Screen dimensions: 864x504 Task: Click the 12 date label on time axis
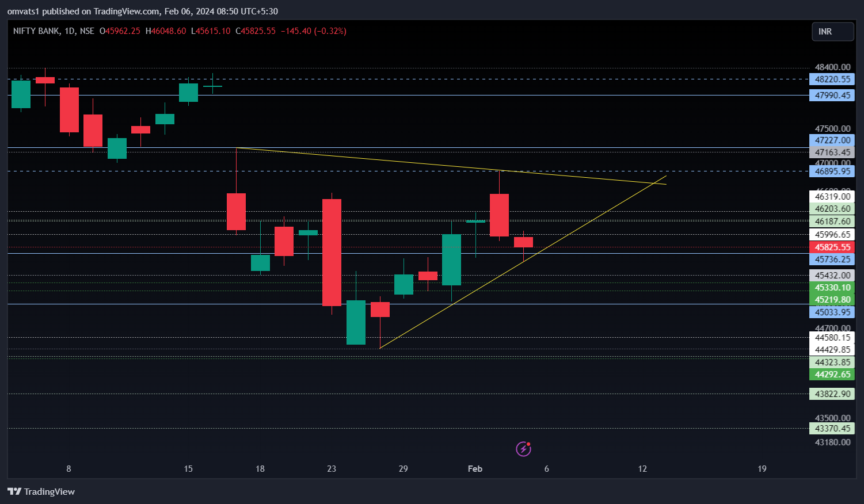coord(642,469)
